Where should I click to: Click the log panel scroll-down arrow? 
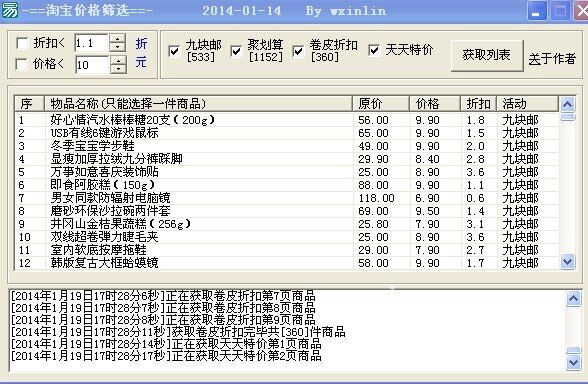pos(573,363)
